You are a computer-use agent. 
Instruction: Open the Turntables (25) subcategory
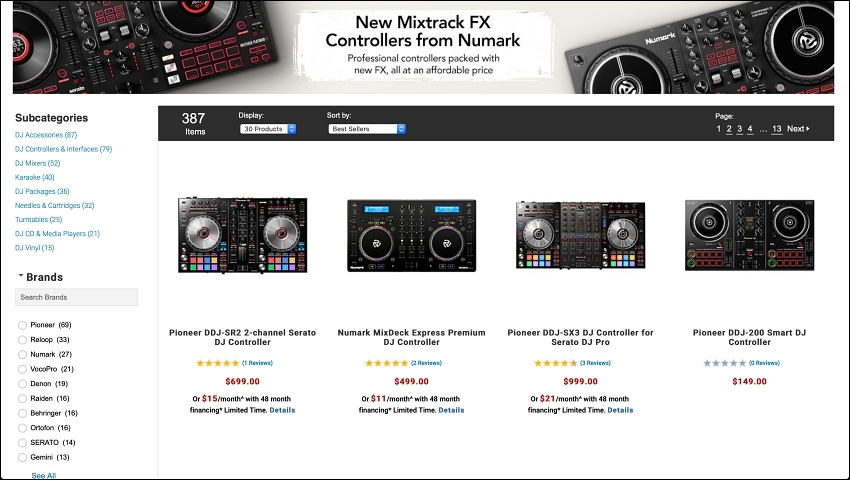(38, 220)
